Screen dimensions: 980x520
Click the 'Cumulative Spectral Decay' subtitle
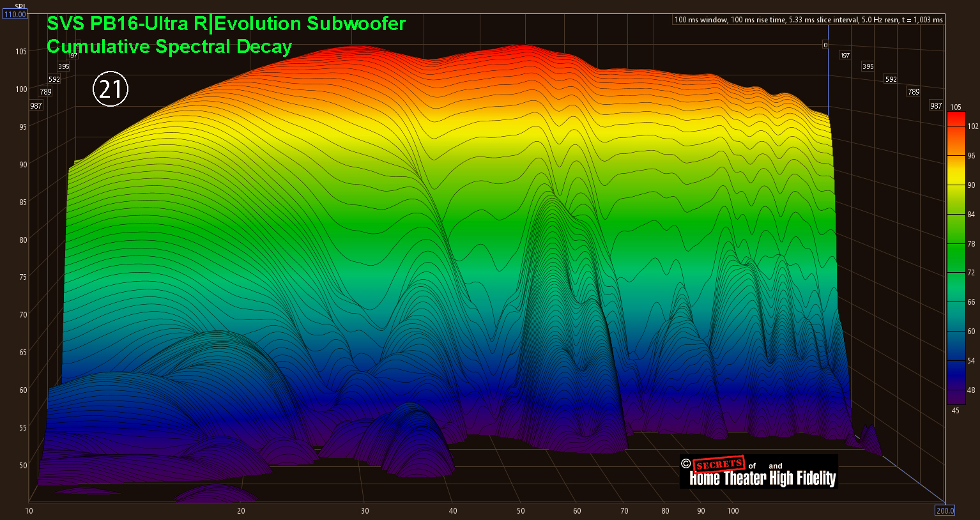pos(169,47)
